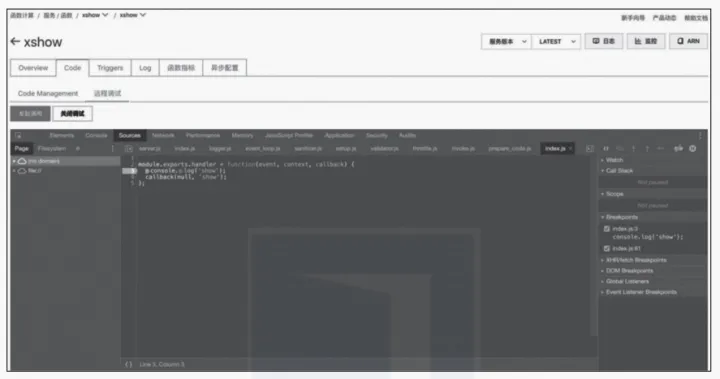
Task: Open the Triggers tab
Action: (110, 68)
